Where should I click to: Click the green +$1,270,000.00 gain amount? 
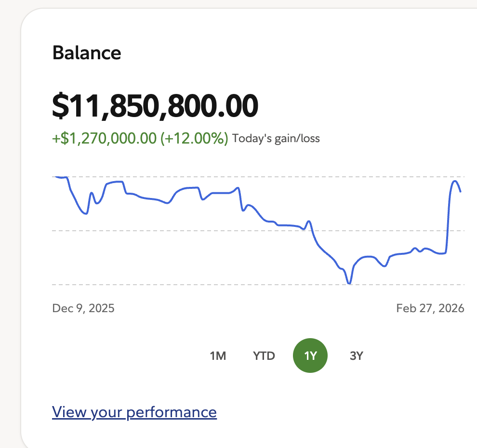tap(104, 139)
